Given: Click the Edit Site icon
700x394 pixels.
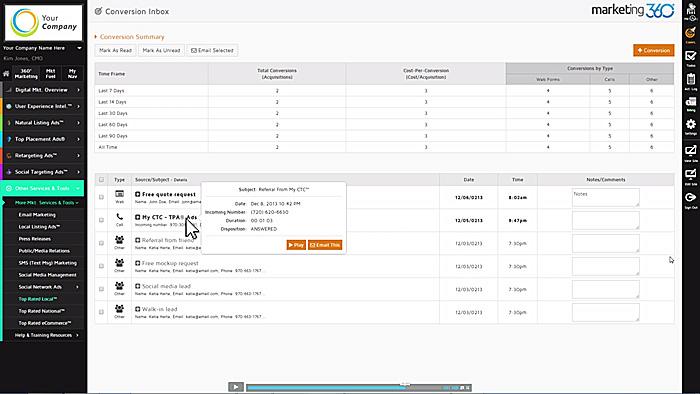Looking at the screenshot, I should coord(691,175).
